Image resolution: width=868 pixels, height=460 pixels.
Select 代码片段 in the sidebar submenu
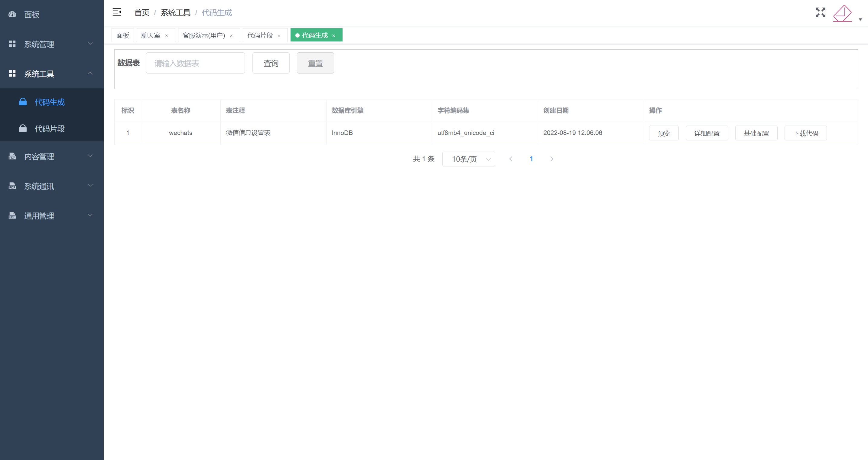click(52, 129)
